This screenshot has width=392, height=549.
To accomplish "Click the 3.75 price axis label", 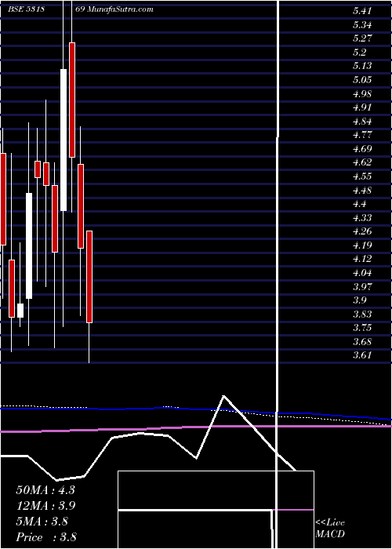I will [x=362, y=329].
